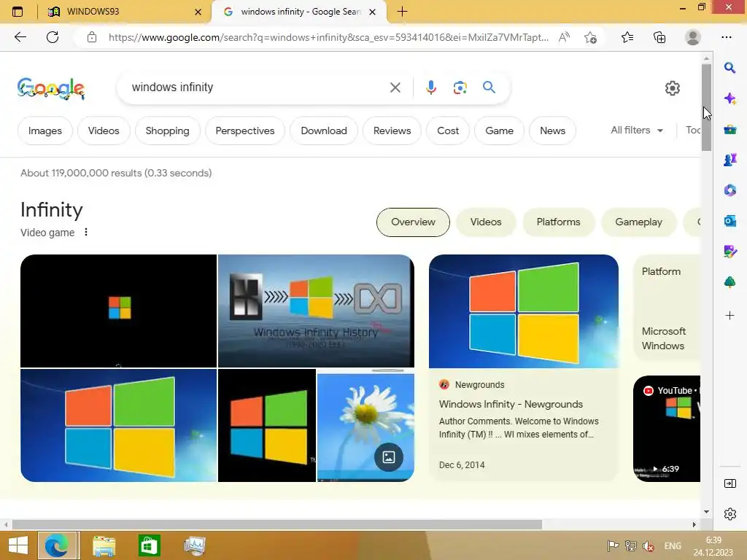Filter results by Shopping
Screen dimensions: 747x560
coord(167,131)
